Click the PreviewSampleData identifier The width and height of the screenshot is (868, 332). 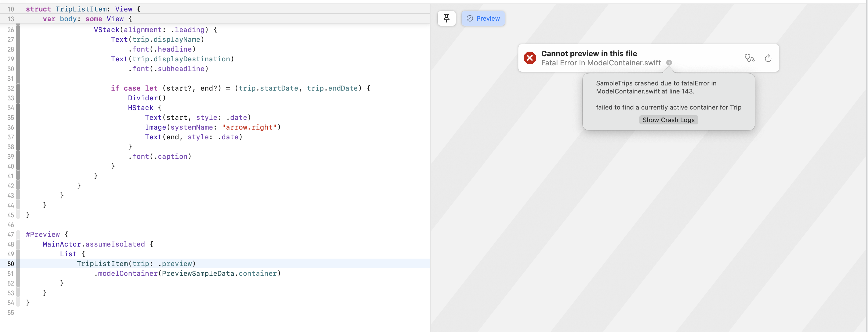(198, 274)
